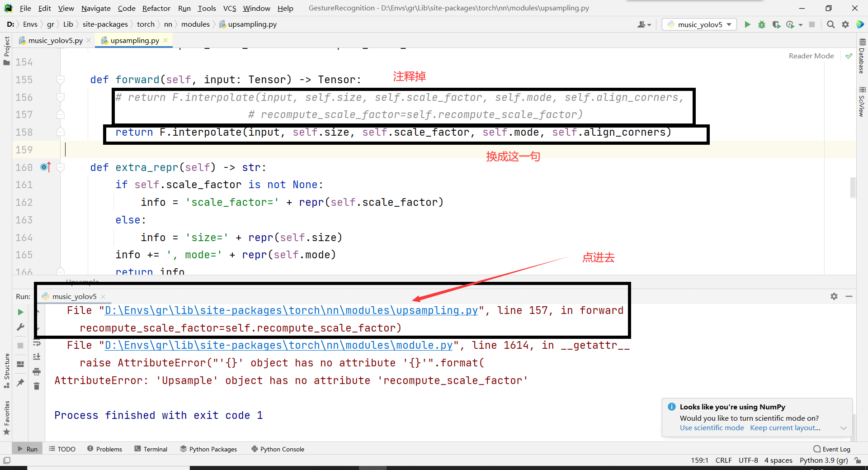This screenshot has height=470, width=868.
Task: Open the SciView tool window
Action: pyautogui.click(x=862, y=102)
